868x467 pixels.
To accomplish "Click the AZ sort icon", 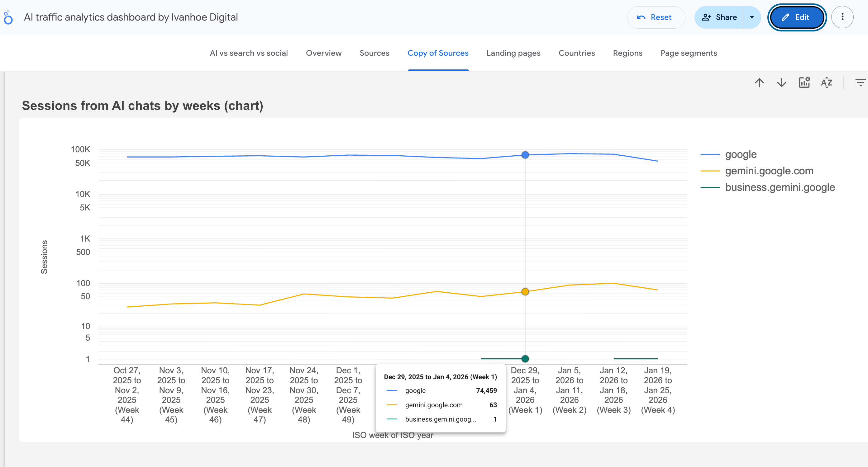I will 827,83.
